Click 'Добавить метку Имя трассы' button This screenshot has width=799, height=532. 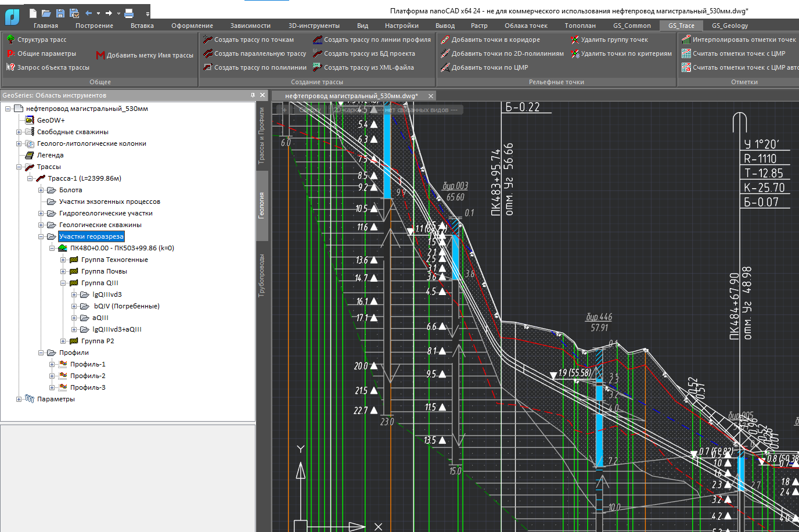(149, 55)
